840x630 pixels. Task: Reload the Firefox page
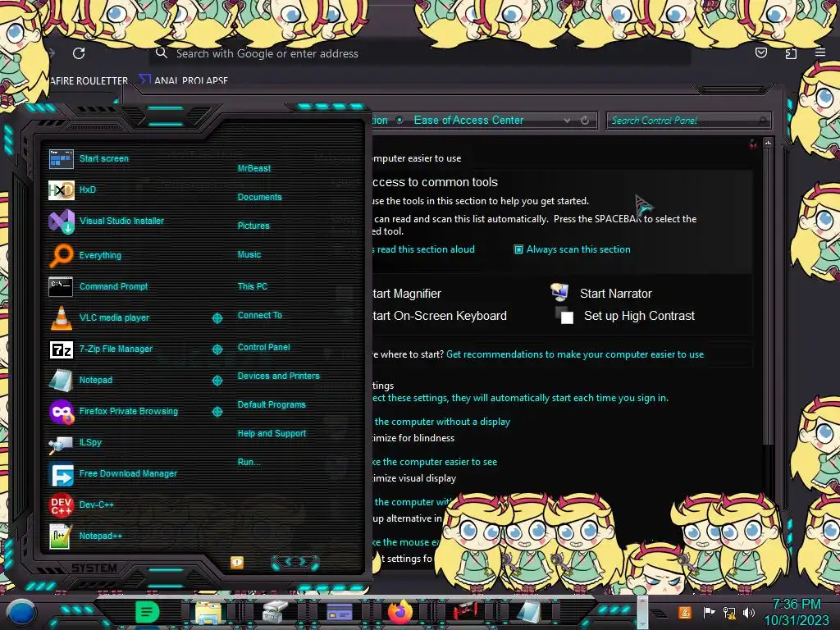(x=79, y=53)
